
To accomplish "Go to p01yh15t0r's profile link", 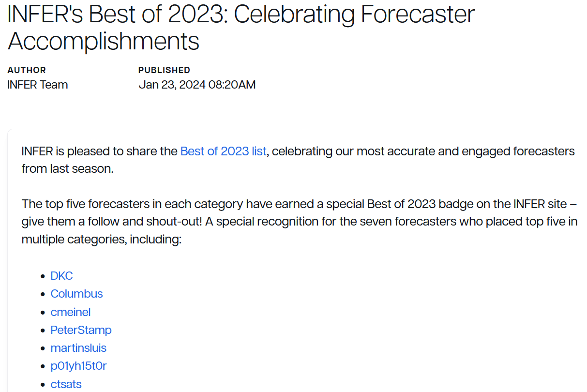I will pyautogui.click(x=78, y=366).
